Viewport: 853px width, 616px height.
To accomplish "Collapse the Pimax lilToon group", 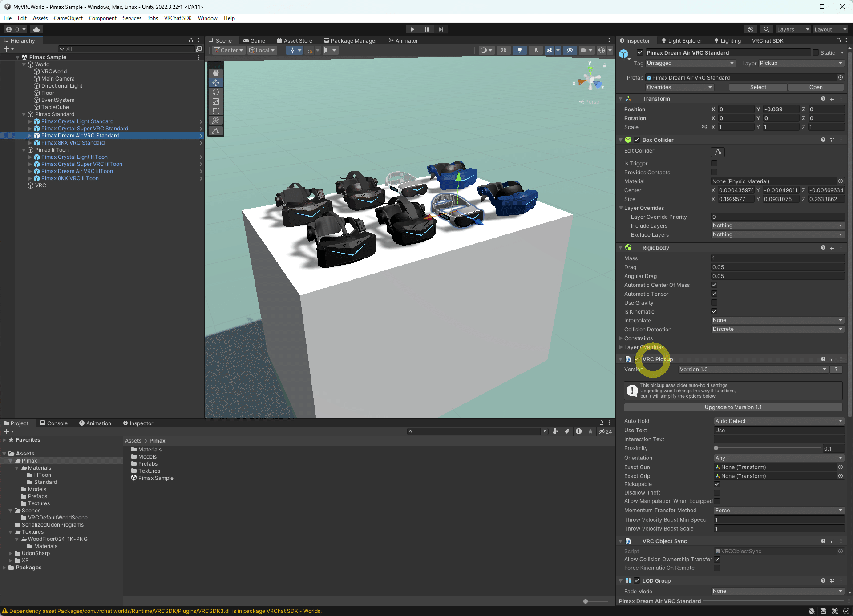I will click(24, 150).
